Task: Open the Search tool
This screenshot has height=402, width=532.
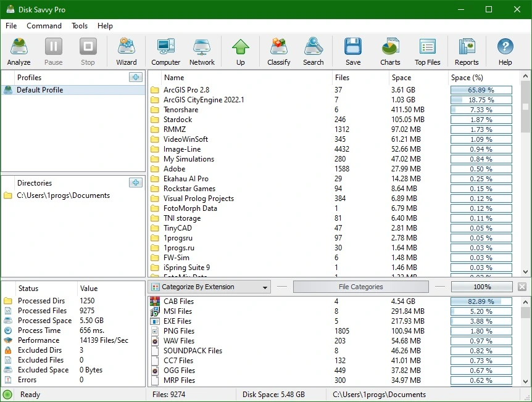Action: [313, 52]
